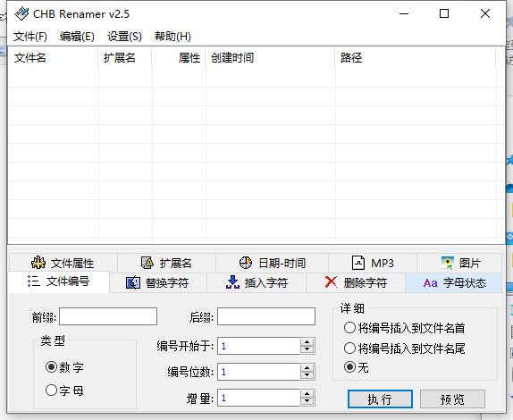Click into the 增量 number field
This screenshot has height=420, width=513.
[259, 398]
